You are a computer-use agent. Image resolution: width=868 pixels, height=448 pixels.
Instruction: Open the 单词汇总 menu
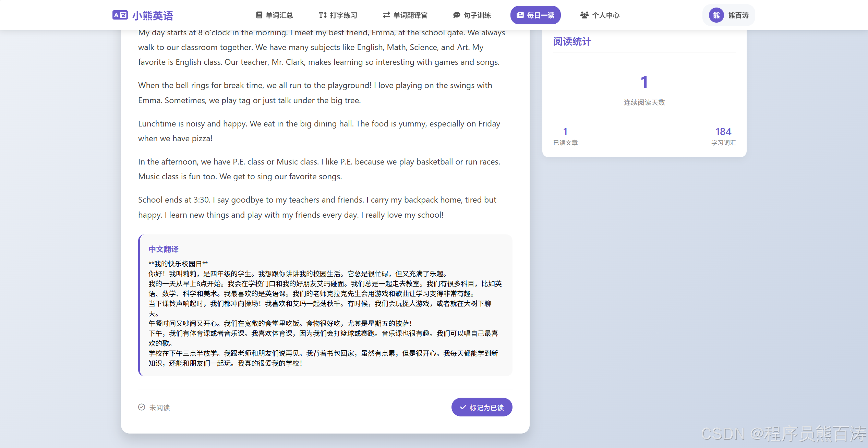[x=274, y=15]
